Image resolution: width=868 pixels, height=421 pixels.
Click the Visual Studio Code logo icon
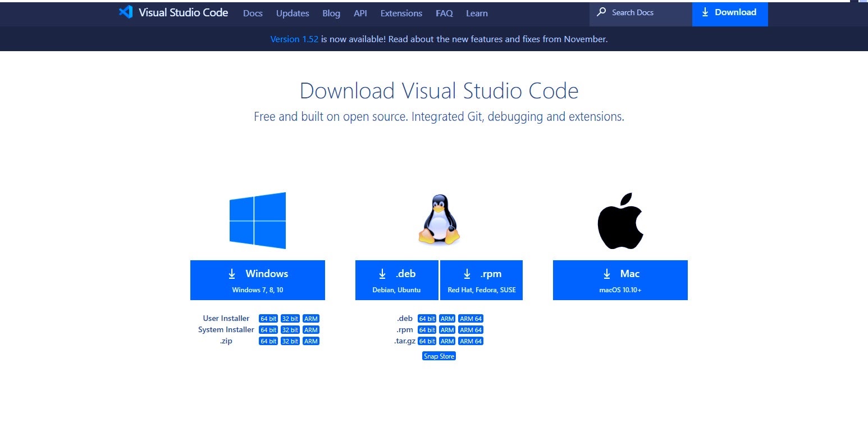(x=125, y=12)
